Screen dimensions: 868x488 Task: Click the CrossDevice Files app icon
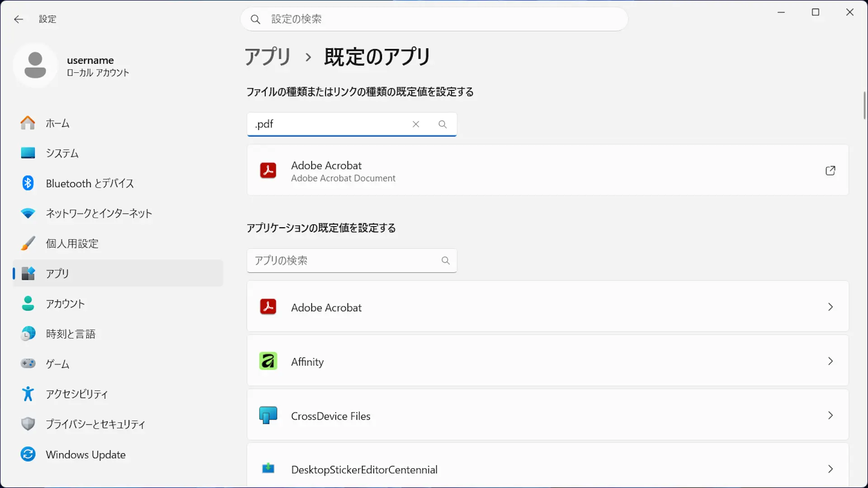(x=268, y=415)
